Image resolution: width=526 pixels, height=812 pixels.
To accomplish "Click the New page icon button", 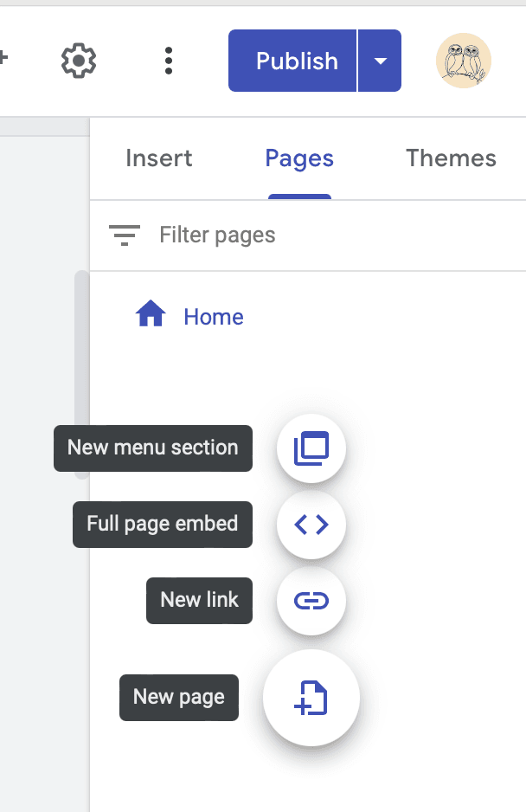I will coord(311,698).
